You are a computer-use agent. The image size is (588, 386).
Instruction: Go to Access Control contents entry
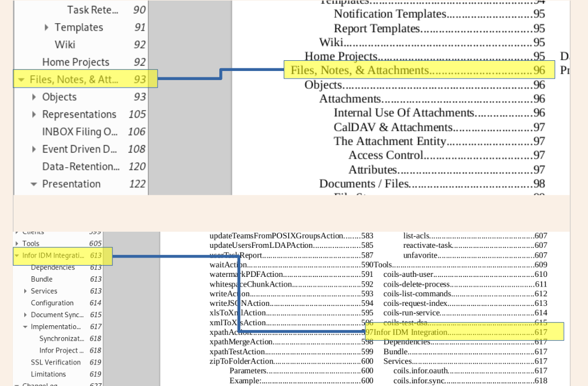[x=447, y=155]
